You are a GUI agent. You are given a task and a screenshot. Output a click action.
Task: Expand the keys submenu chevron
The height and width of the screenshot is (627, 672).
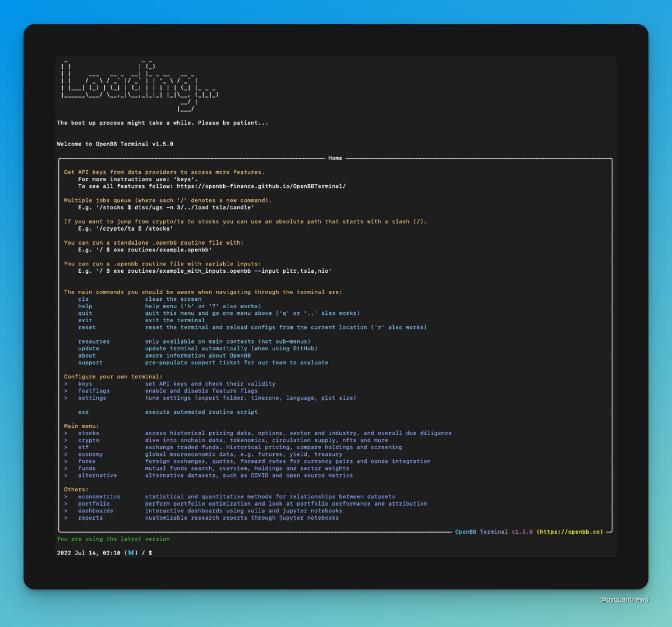pos(67,383)
